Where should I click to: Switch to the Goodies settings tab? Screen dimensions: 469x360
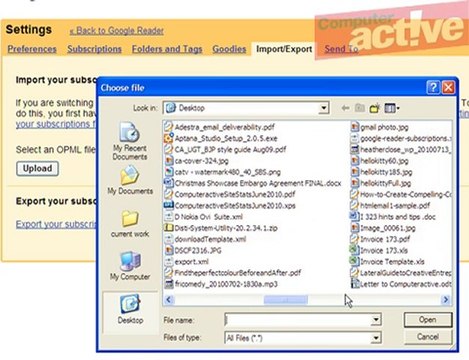coord(229,49)
